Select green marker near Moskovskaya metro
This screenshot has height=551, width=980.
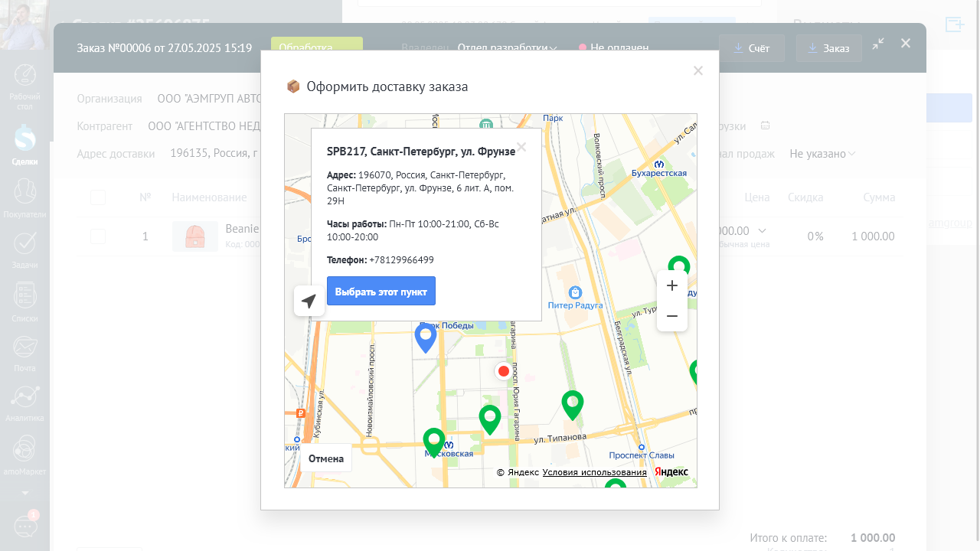click(434, 442)
